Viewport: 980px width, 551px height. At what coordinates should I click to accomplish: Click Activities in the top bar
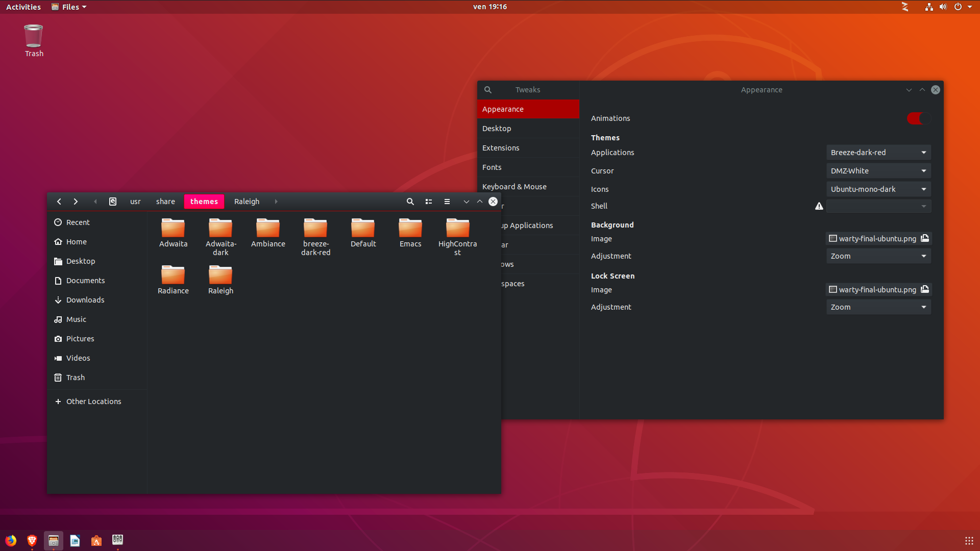point(23,7)
